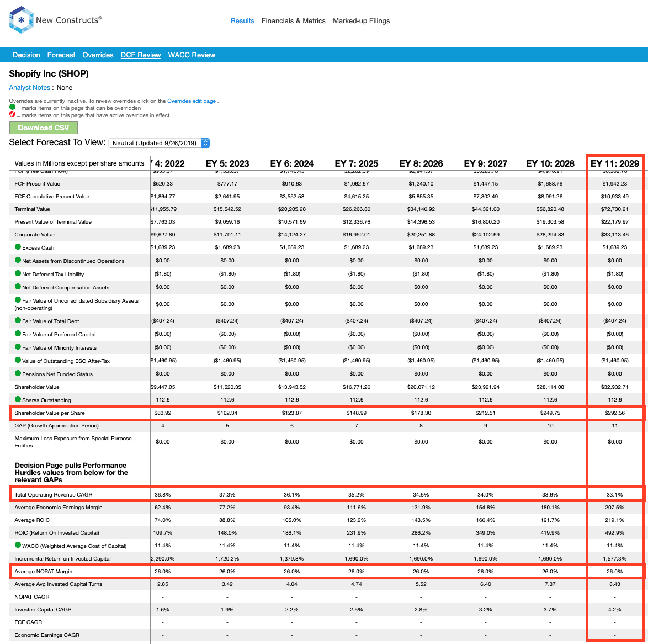Click the $1,942.23 FCF present value cell
Image resolution: width=648 pixels, height=644 pixels.
click(x=614, y=184)
